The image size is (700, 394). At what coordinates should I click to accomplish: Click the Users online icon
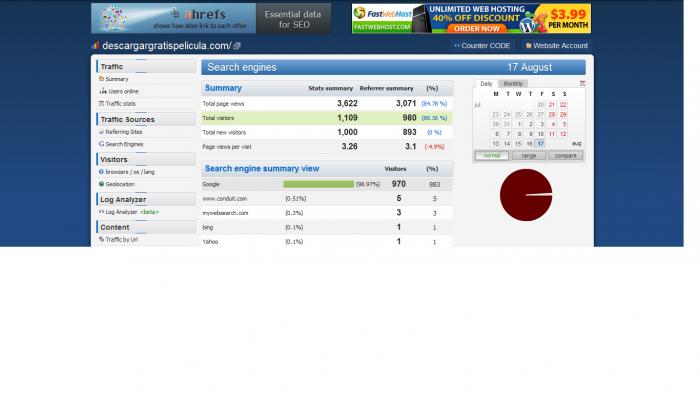pos(103,91)
